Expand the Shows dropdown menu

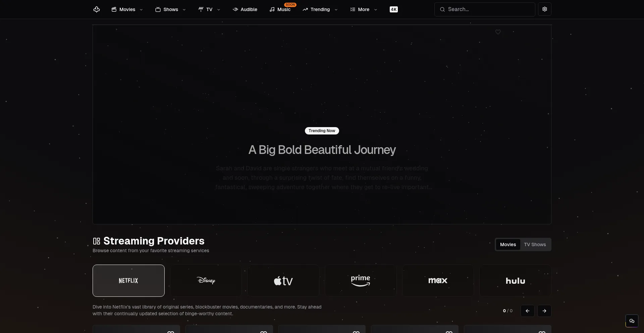pyautogui.click(x=171, y=9)
